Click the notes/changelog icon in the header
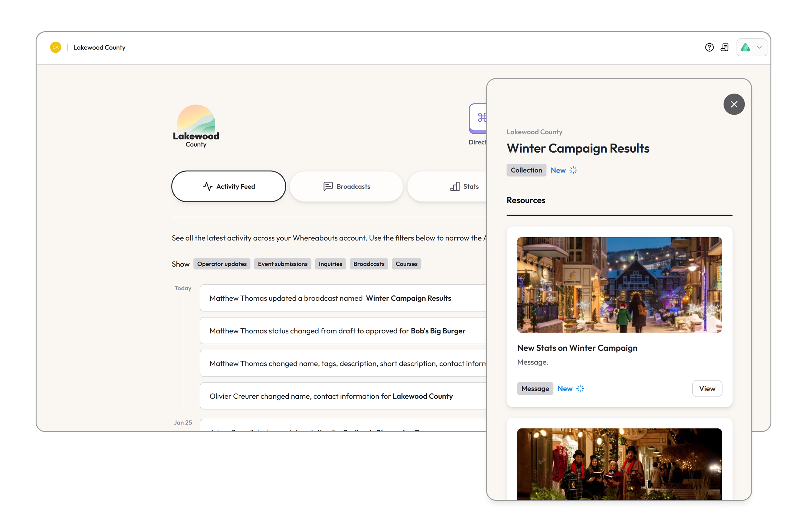The width and height of the screenshot is (807, 532). point(725,47)
